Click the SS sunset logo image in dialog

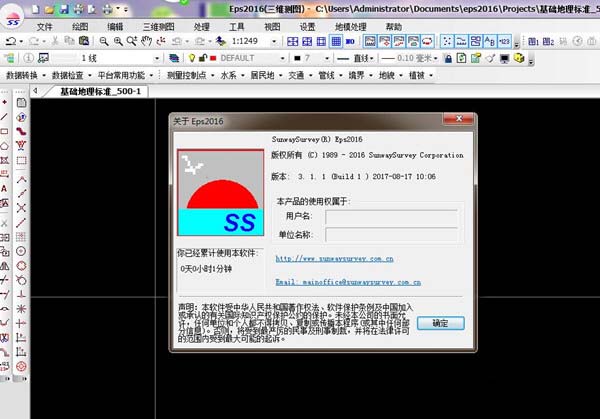[220, 192]
